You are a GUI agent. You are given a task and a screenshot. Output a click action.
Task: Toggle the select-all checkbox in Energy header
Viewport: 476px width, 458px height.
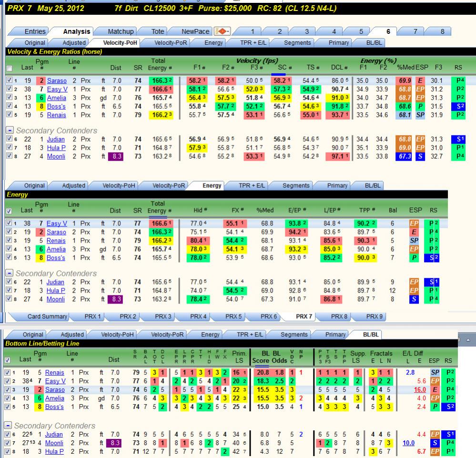pyautogui.click(x=9, y=211)
